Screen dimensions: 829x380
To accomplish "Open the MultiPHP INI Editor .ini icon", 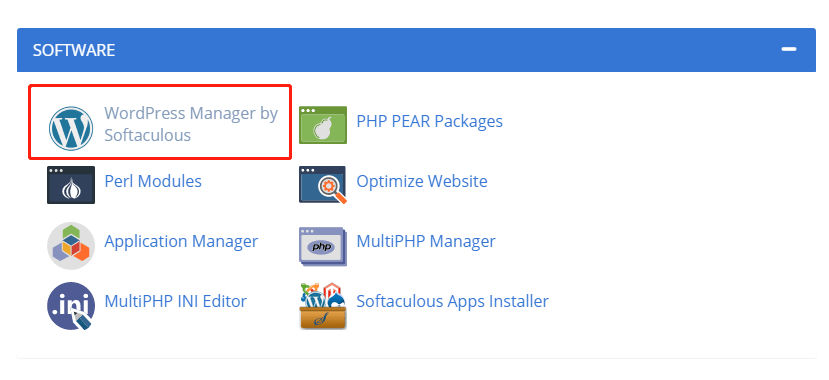I will point(71,306).
